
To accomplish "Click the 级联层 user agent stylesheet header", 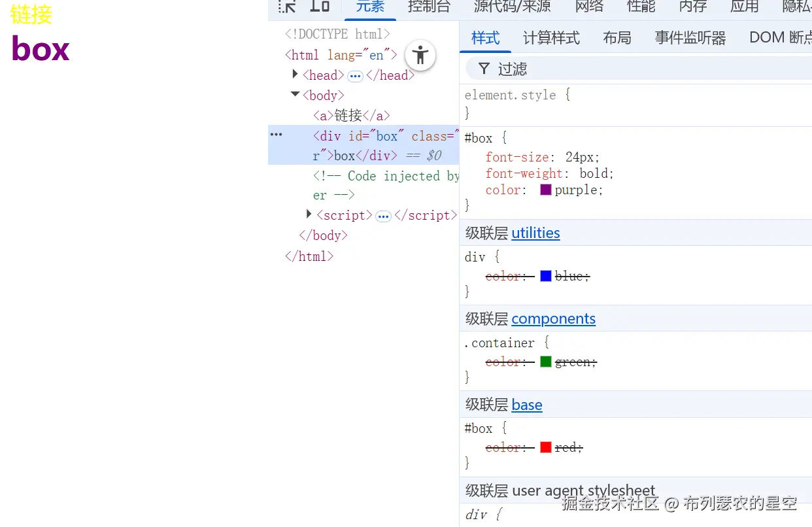I will coord(560,490).
